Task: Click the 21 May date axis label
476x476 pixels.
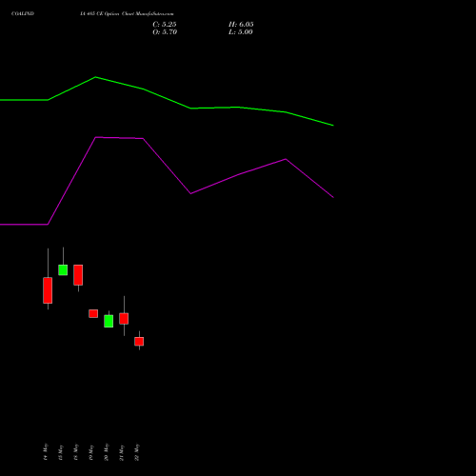Action: click(122, 452)
